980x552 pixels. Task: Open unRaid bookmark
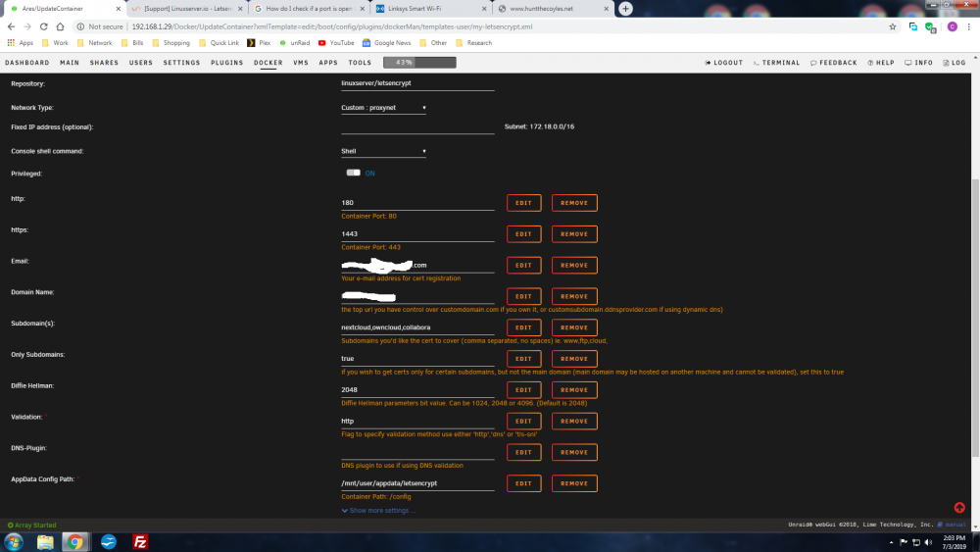[x=294, y=43]
